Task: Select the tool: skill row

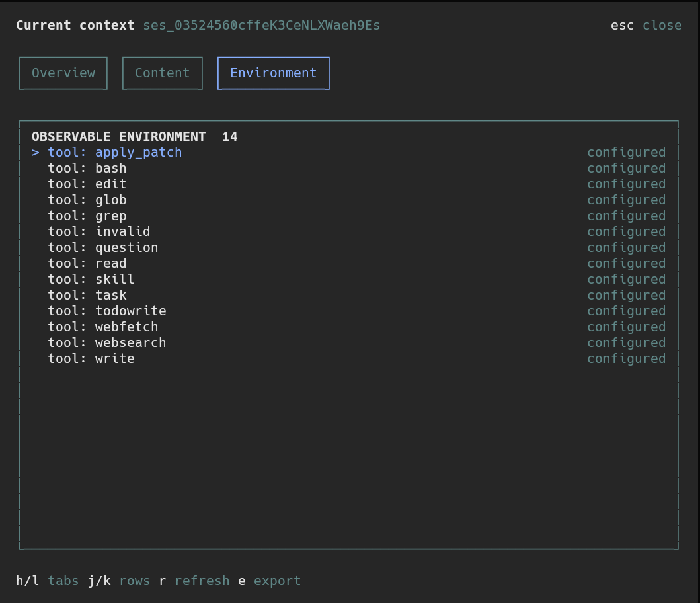Action: click(x=348, y=279)
